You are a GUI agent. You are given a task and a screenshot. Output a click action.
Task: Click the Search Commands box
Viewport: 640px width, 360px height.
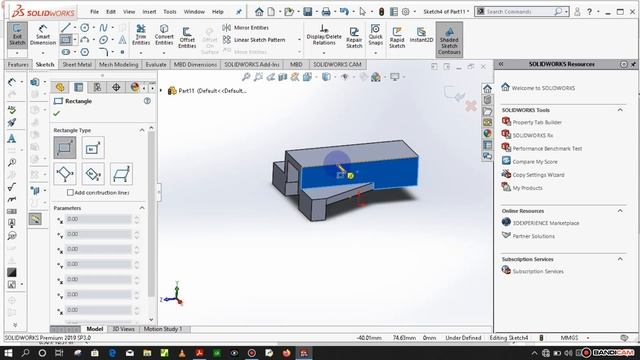click(522, 12)
